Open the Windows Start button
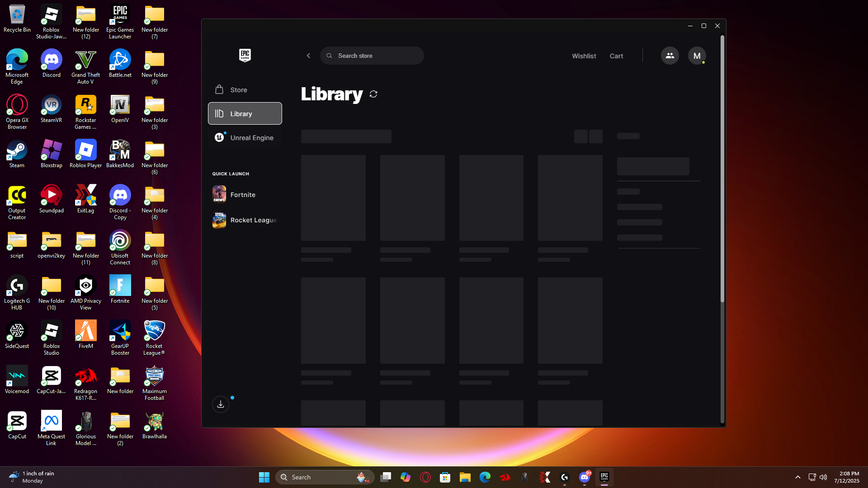This screenshot has height=488, width=868. tap(264, 477)
